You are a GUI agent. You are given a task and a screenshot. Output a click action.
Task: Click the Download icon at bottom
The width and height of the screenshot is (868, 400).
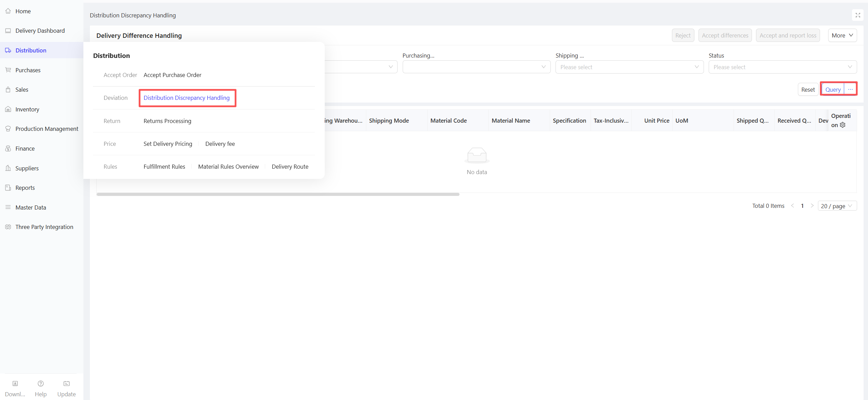(x=15, y=384)
